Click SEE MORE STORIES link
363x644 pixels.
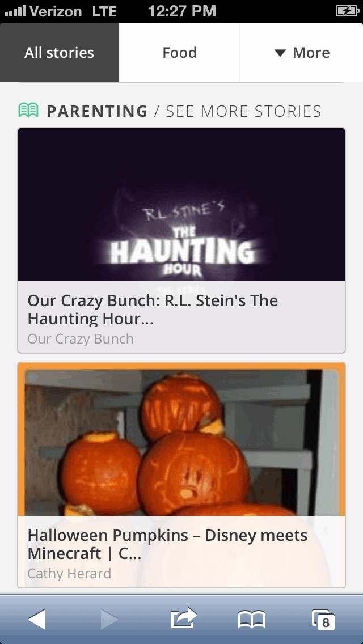tap(243, 111)
